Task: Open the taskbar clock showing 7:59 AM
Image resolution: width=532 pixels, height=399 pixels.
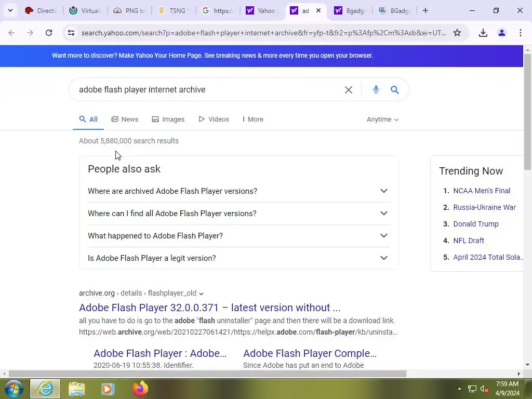Action: coord(507,389)
